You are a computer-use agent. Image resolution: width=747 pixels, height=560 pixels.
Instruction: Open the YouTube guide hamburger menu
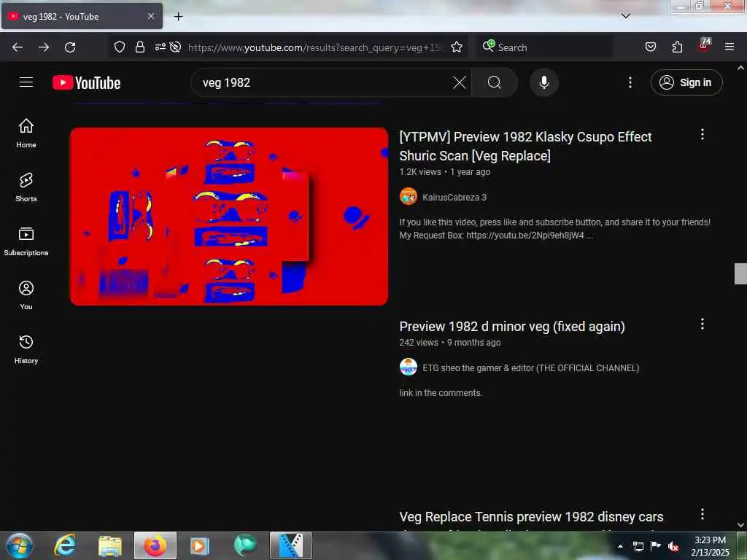26,82
